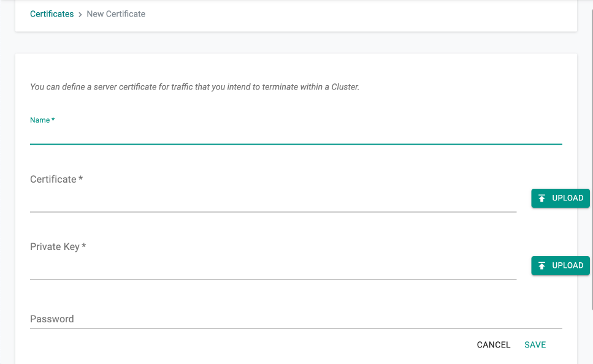Click the underline beneath the Password field

click(296, 328)
